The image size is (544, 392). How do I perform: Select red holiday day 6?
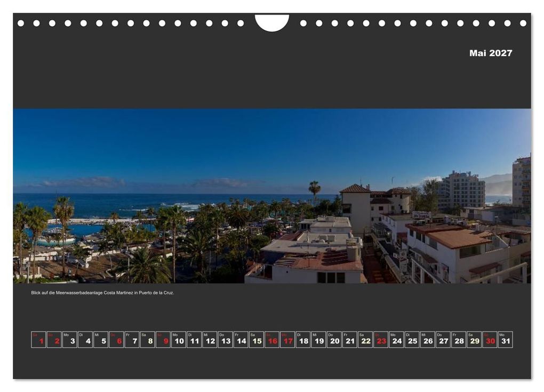(116, 340)
